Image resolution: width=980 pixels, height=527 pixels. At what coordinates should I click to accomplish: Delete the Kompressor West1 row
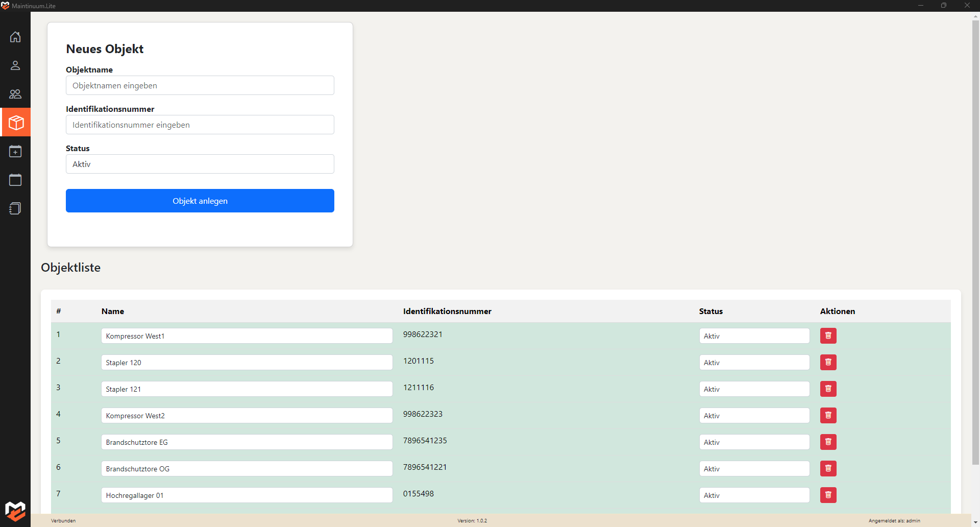click(828, 336)
